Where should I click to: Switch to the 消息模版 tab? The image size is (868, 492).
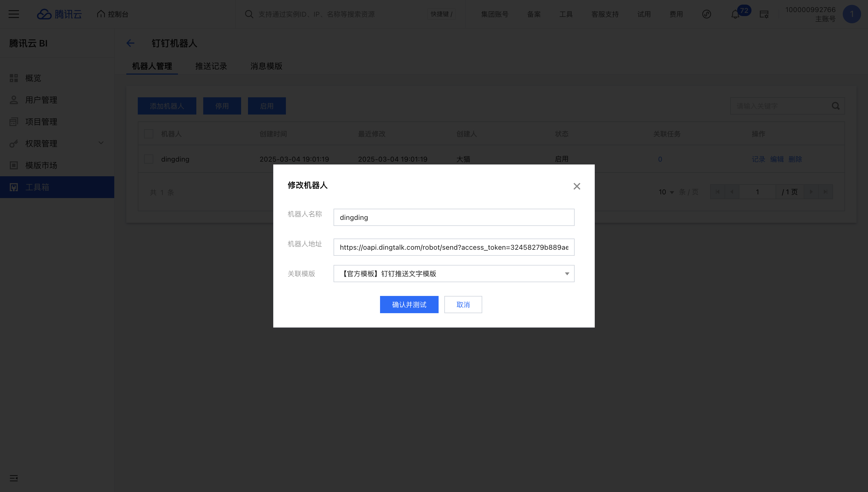266,66
